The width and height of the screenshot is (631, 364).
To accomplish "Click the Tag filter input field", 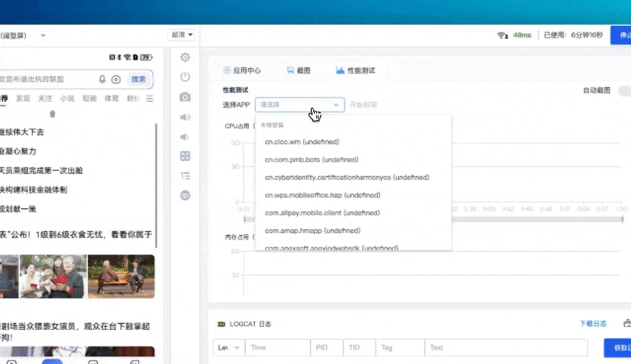I will click(x=398, y=347).
